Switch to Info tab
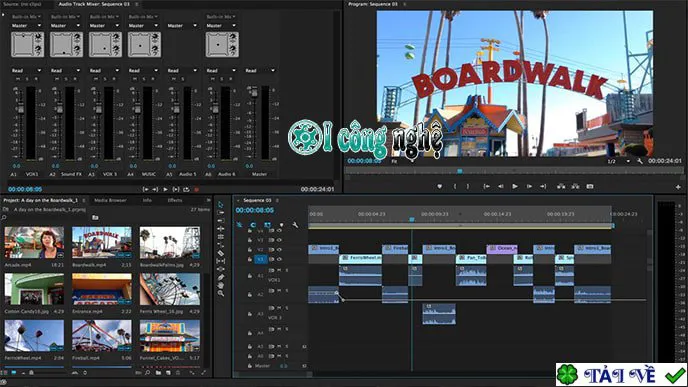 pos(147,200)
